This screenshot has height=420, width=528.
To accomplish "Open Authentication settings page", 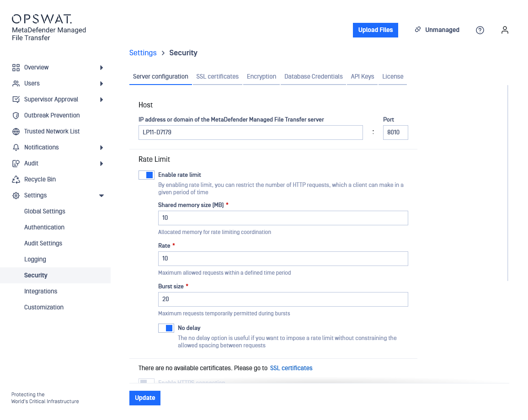I will tap(44, 228).
